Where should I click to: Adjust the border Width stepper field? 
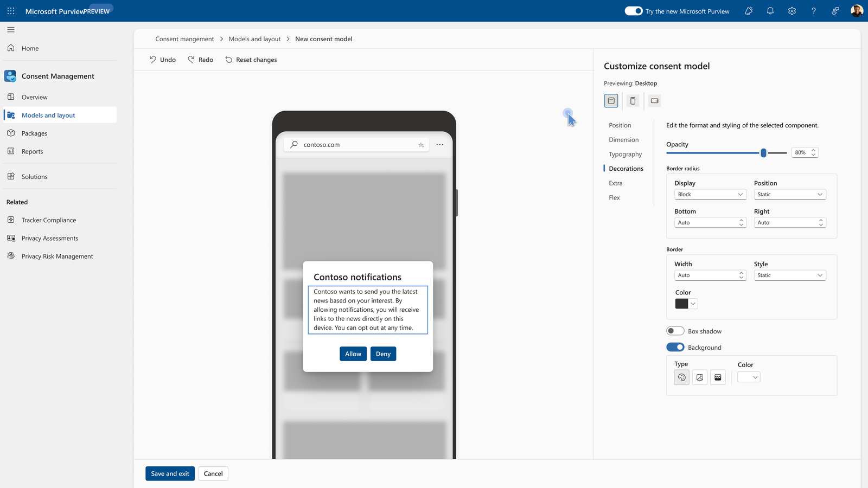click(711, 275)
